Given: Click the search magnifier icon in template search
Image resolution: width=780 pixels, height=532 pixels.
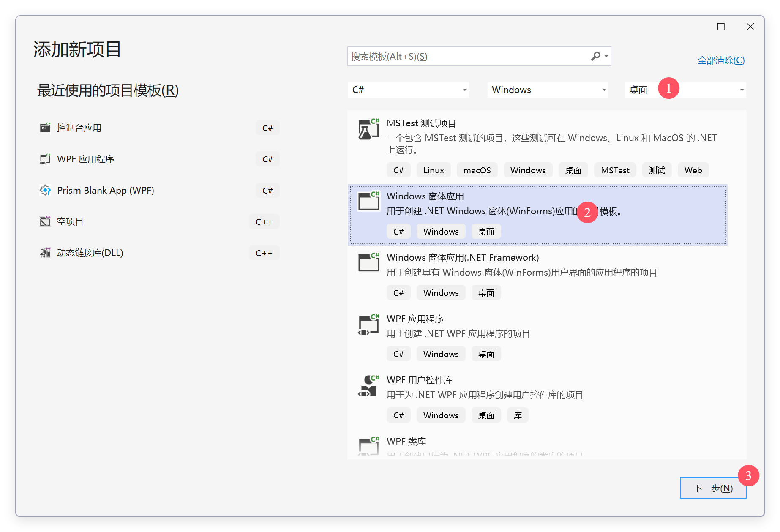Looking at the screenshot, I should (595, 56).
